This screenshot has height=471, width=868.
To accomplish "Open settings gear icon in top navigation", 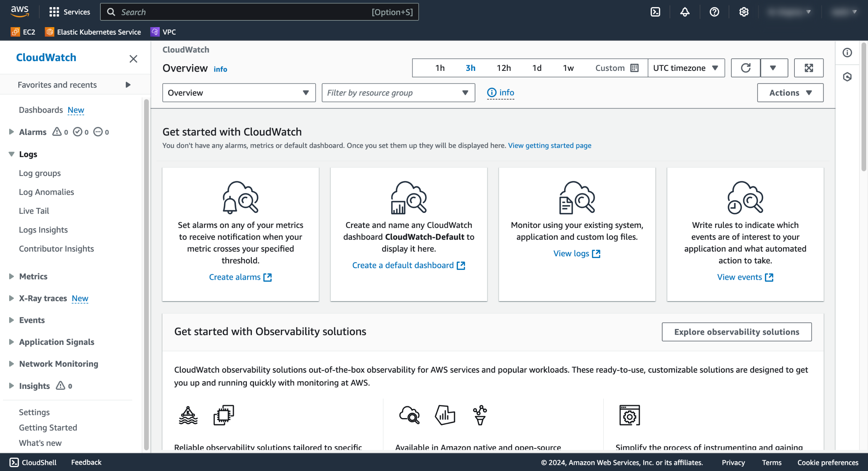I will click(x=744, y=12).
